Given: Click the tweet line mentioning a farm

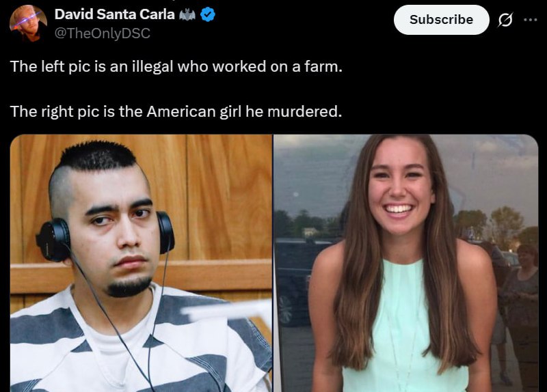Looking at the screenshot, I should pos(176,66).
